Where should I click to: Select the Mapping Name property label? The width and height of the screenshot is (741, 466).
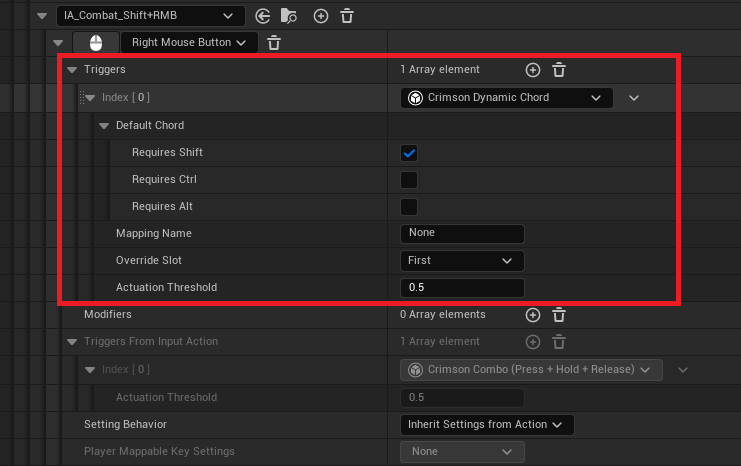pos(154,233)
